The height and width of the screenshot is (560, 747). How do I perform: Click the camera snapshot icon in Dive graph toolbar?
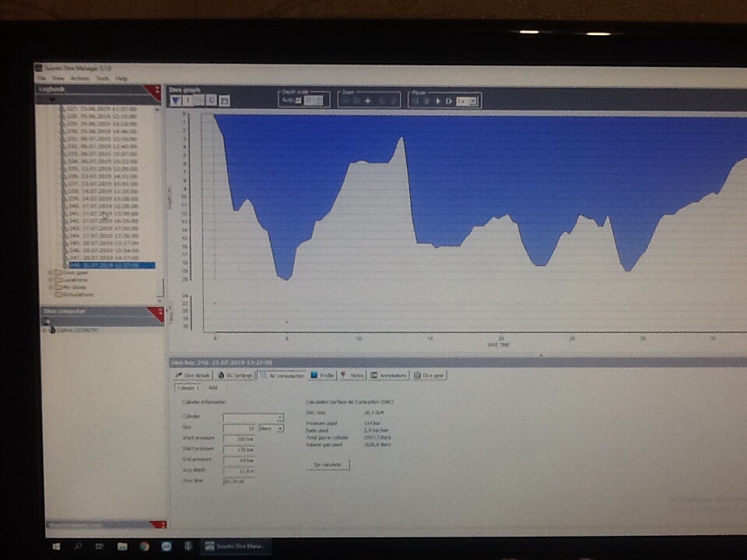[x=224, y=100]
